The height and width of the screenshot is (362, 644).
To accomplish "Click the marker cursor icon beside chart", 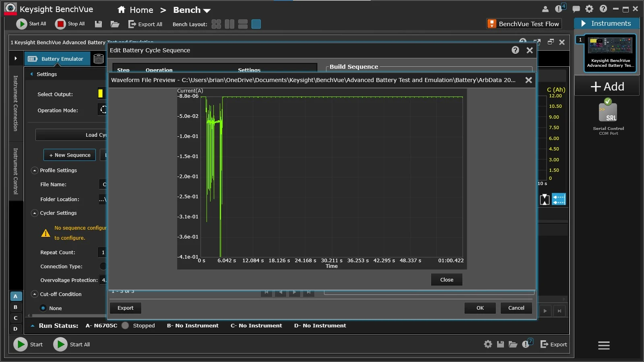I will click(x=545, y=200).
